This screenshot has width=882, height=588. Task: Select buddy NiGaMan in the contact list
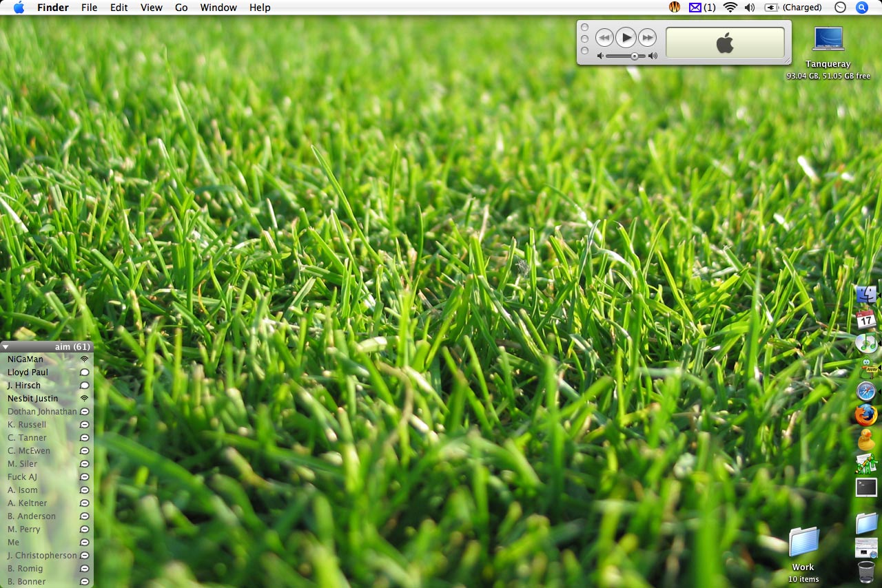click(47, 359)
